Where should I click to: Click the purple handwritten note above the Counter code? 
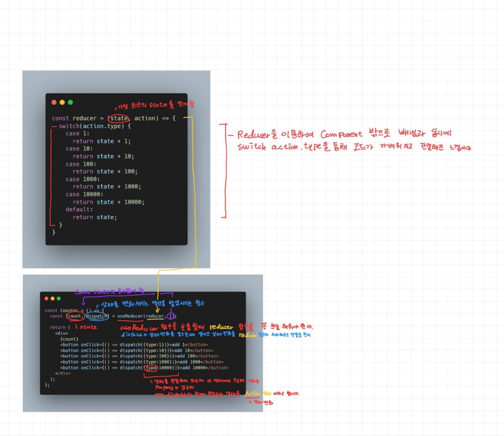coord(109,291)
